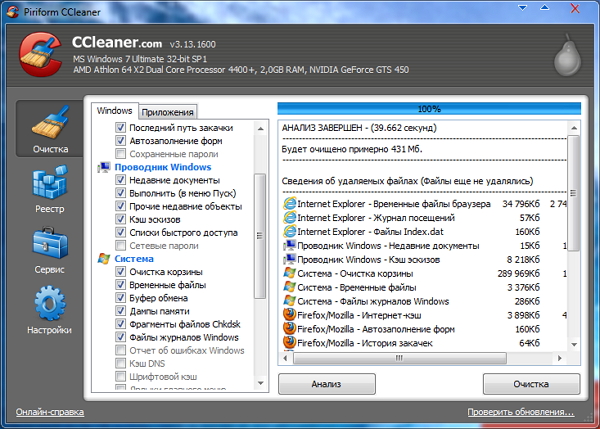Viewport: 600px width, 429px height.
Task: Click the 100% progress bar
Action: [429, 109]
